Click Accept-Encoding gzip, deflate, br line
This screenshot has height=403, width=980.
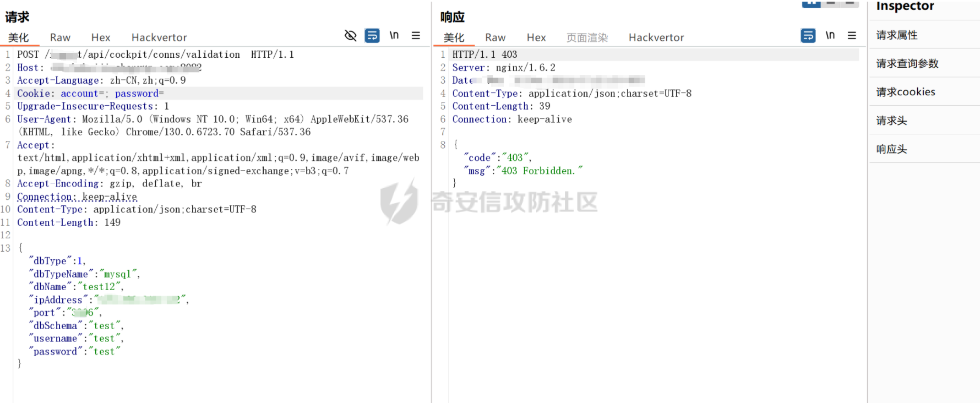click(110, 184)
